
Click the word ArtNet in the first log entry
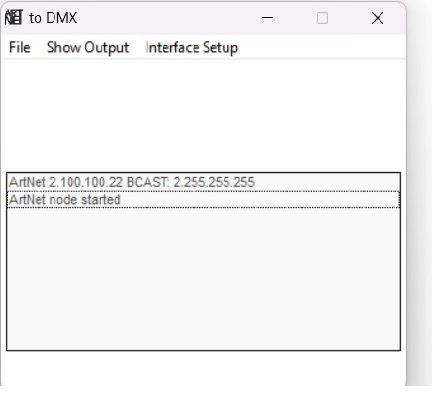[x=27, y=182]
